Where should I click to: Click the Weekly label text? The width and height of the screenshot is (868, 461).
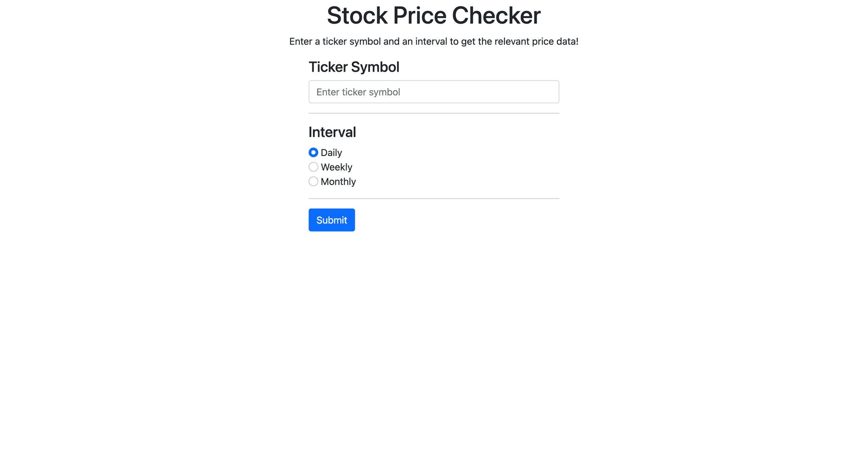337,167
